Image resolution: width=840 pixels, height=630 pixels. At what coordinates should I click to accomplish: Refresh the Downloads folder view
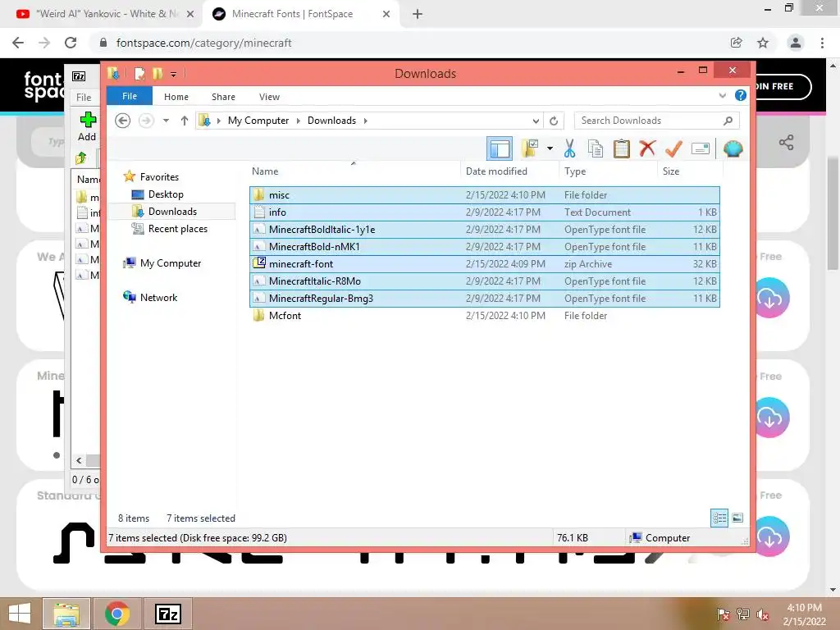(554, 121)
